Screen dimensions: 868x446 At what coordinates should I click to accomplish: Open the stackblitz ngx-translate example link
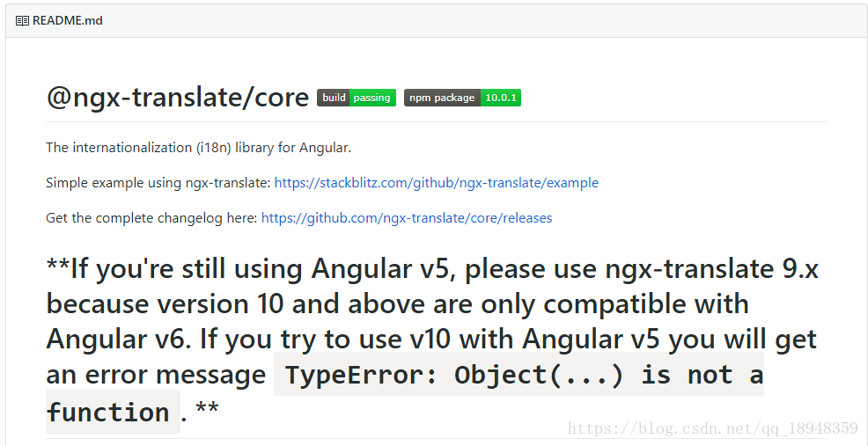tap(437, 183)
